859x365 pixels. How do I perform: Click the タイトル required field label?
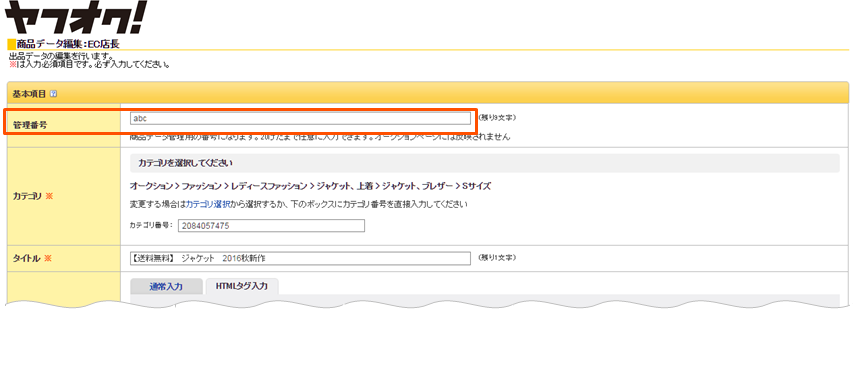tap(32, 259)
